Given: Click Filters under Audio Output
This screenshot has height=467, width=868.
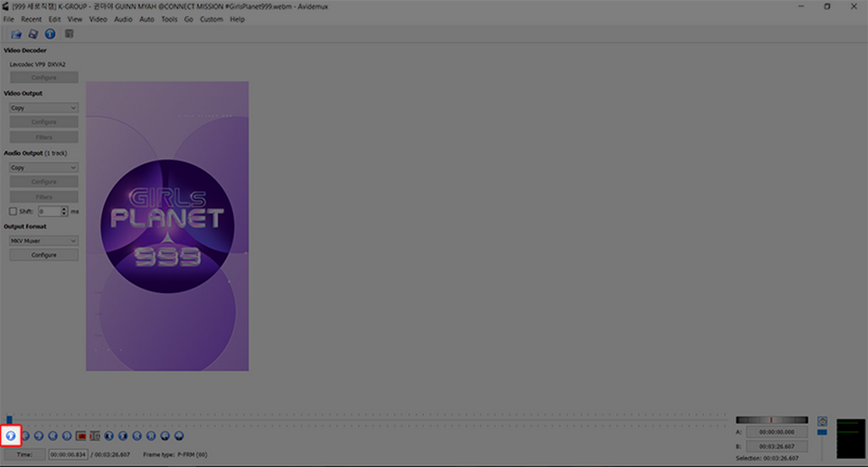Looking at the screenshot, I should (43, 196).
